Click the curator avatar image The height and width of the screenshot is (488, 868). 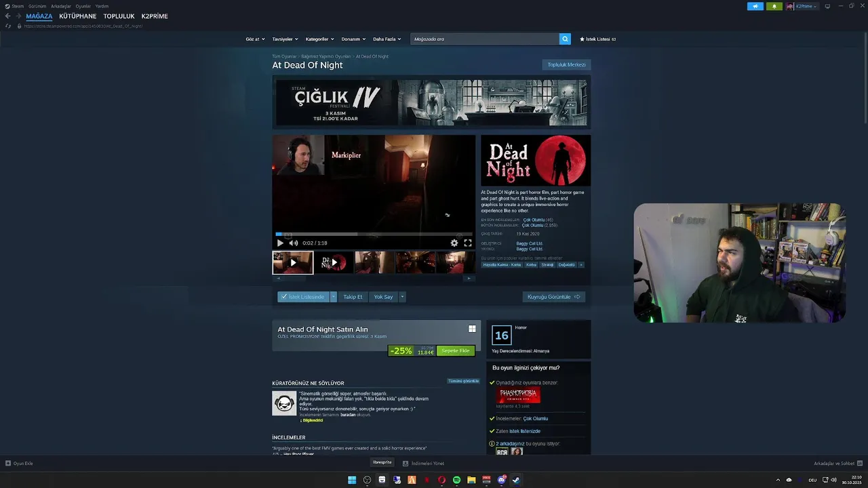tap(284, 403)
